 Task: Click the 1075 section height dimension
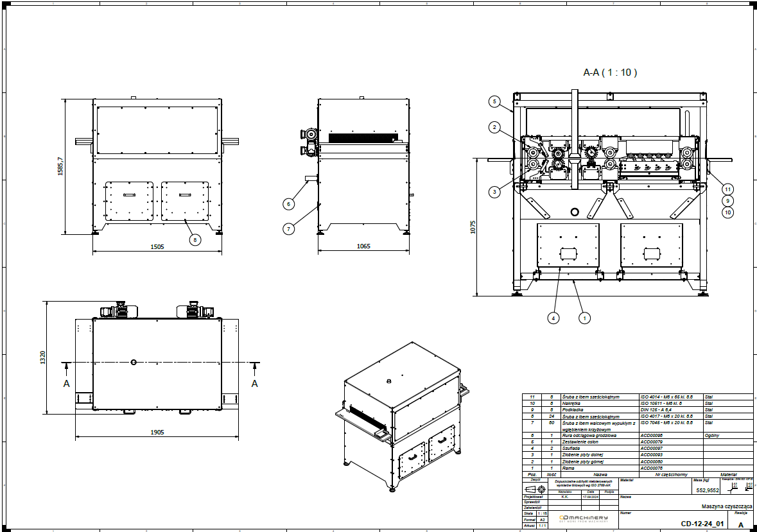click(x=473, y=227)
